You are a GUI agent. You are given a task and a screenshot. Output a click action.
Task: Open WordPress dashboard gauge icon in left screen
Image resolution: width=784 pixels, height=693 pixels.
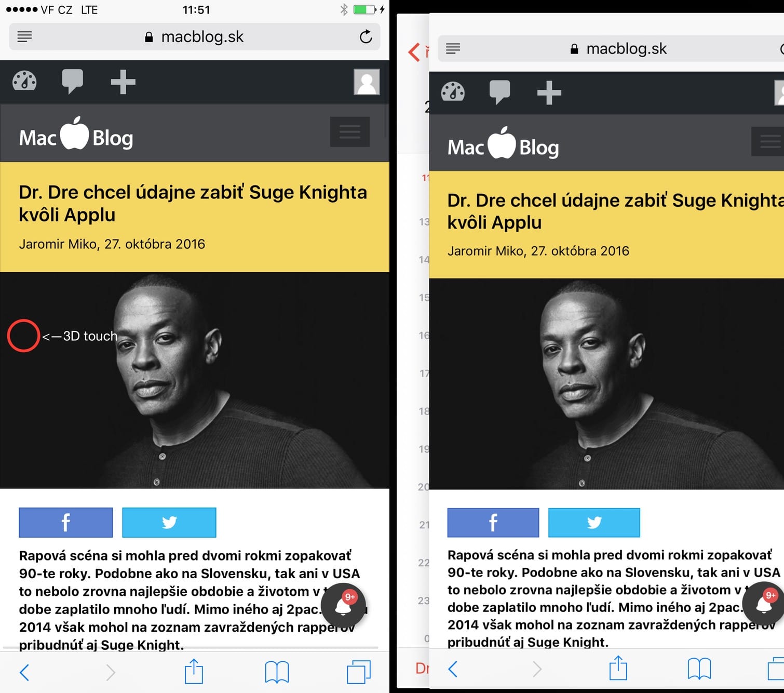(24, 82)
